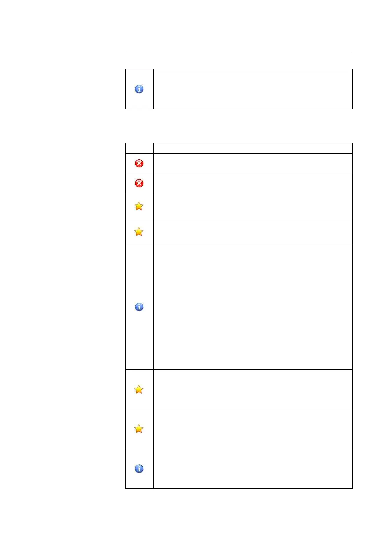
Task: Click the blank cell beside the second star icon
Action: tap(253, 232)
